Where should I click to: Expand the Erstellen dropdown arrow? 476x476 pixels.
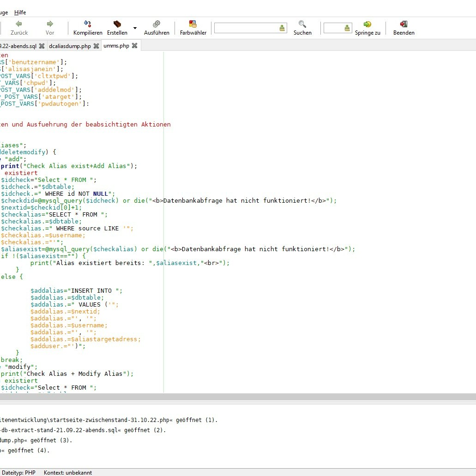(135, 28)
